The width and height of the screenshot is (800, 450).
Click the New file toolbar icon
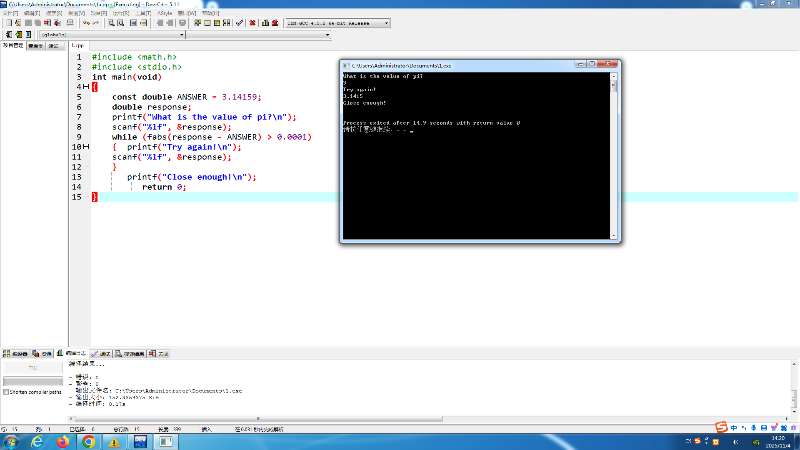coord(9,23)
